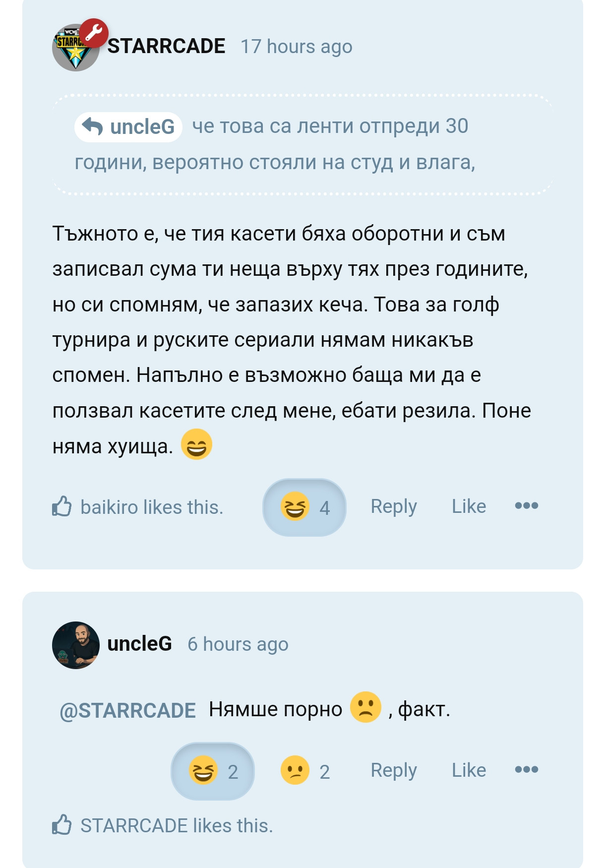
Task: Toggle the laughing reaction with 4 votes
Action: click(x=304, y=507)
